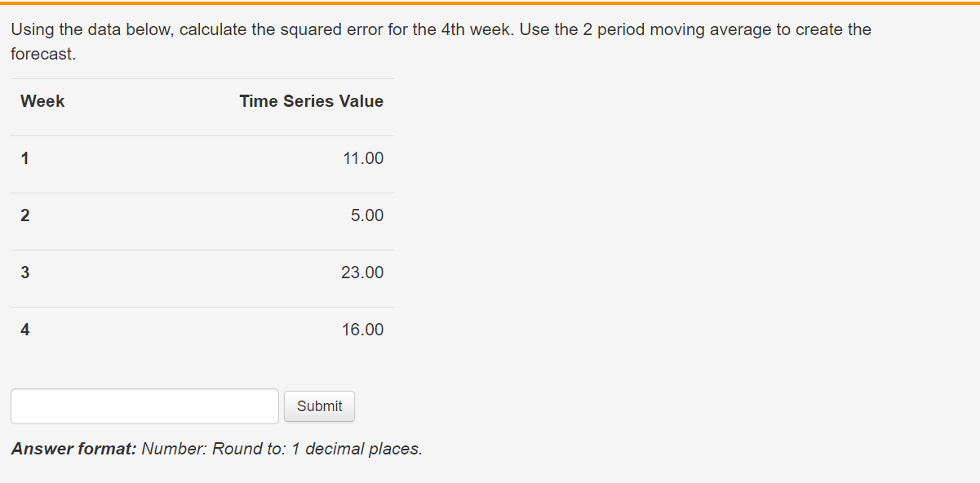Click the Week 4 label cell

[x=24, y=330]
